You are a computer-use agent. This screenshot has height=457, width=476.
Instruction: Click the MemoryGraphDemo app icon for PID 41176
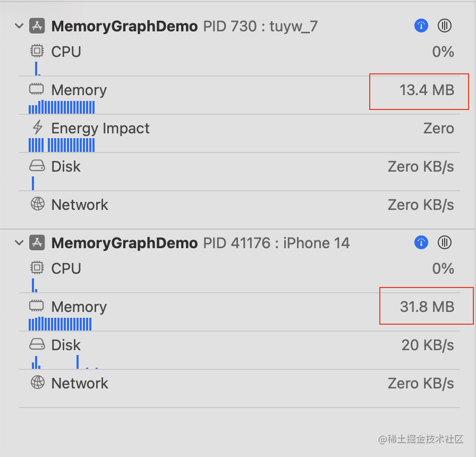(37, 243)
